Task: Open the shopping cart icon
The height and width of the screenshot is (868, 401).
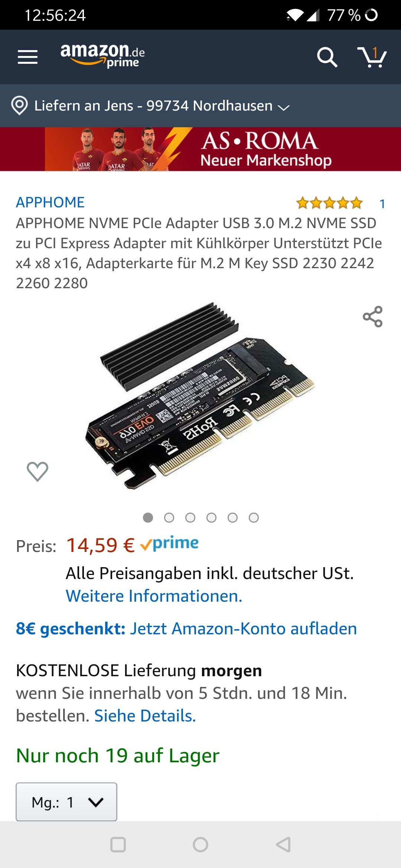Action: tap(372, 57)
